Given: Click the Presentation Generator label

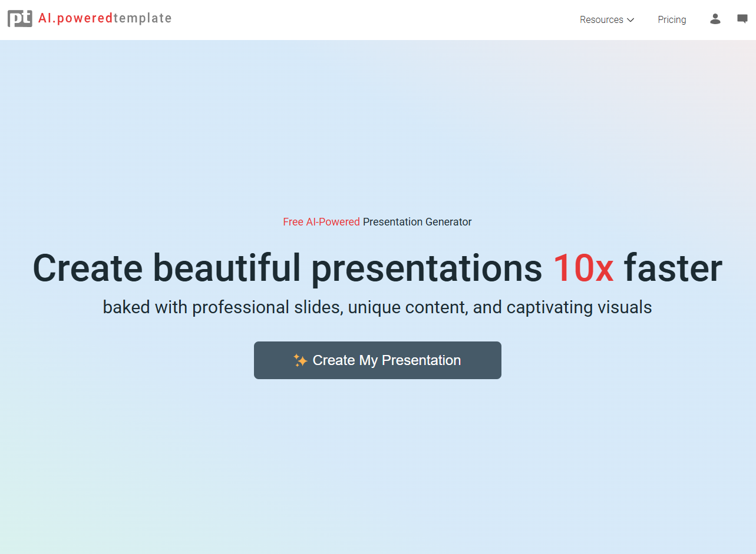Looking at the screenshot, I should (417, 222).
